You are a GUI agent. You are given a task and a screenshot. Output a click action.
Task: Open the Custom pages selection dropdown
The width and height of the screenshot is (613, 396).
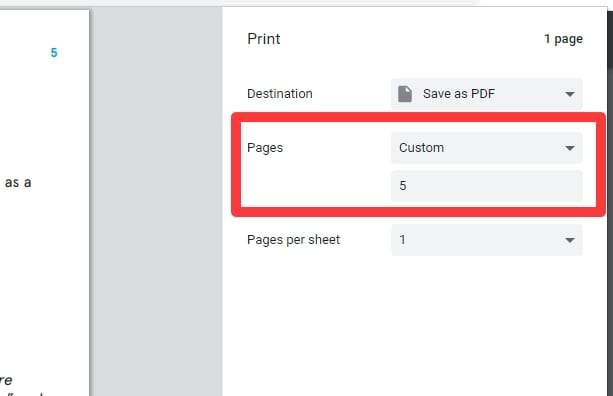click(x=487, y=148)
